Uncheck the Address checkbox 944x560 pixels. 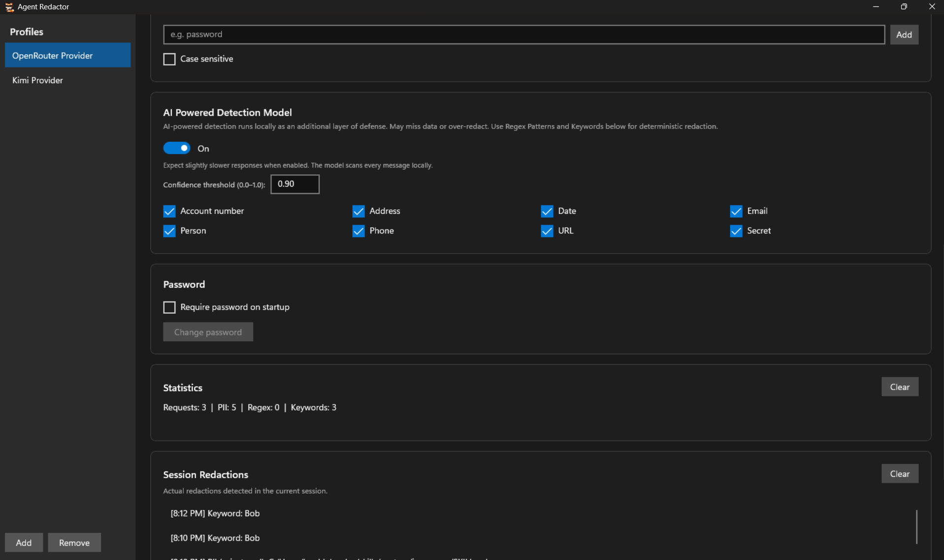point(359,211)
